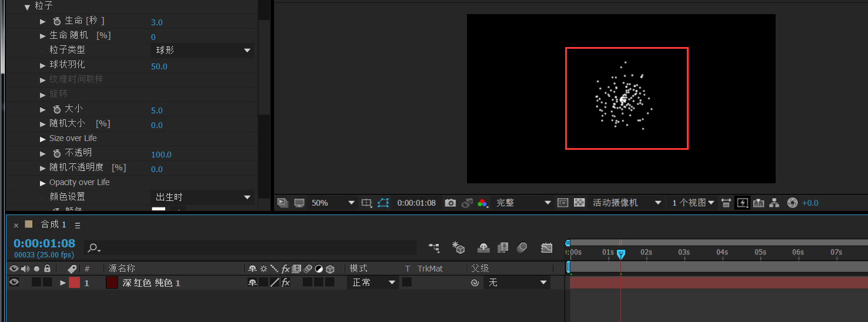The image size is (868, 322).
Task: Click the Always Preview This View icon
Action: coord(283,203)
